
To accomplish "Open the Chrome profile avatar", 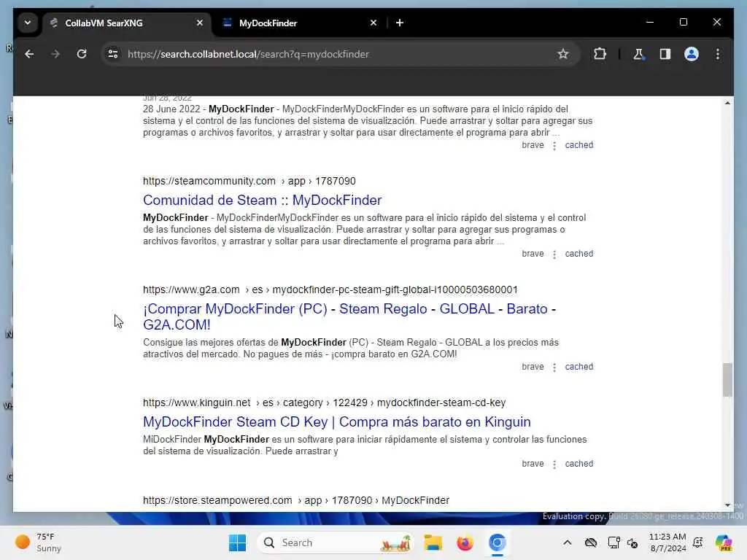I will pos(692,54).
